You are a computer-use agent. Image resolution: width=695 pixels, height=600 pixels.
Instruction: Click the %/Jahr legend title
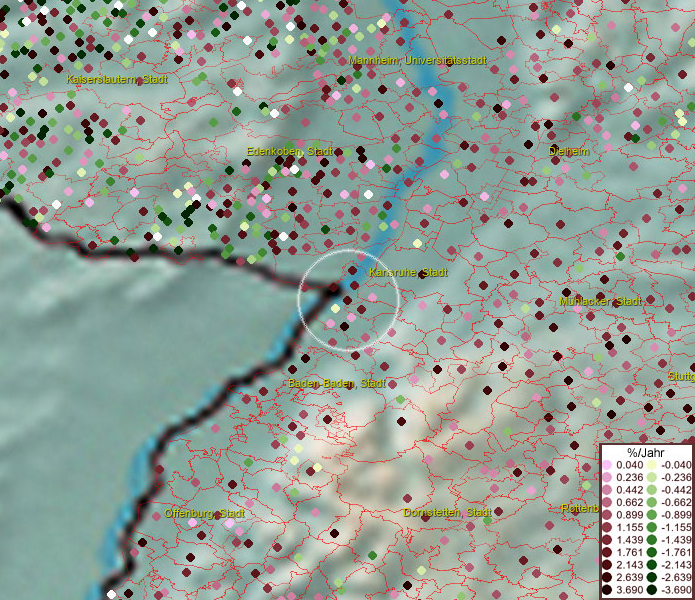tap(646, 452)
